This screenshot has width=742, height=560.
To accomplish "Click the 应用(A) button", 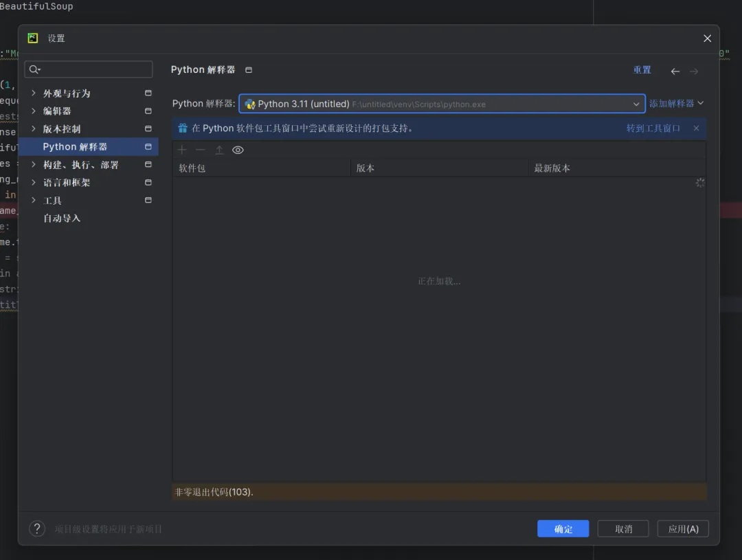I will pos(683,529).
